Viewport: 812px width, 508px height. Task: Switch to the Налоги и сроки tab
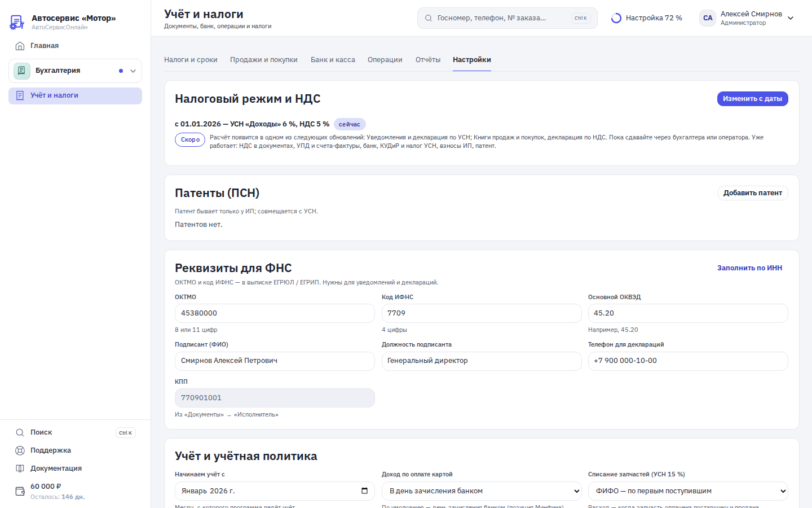point(191,60)
